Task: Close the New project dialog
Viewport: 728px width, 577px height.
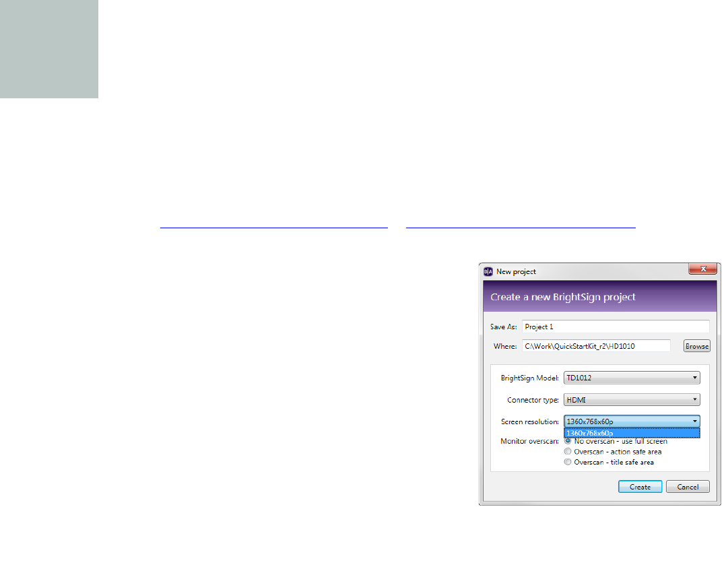Action: 703,269
